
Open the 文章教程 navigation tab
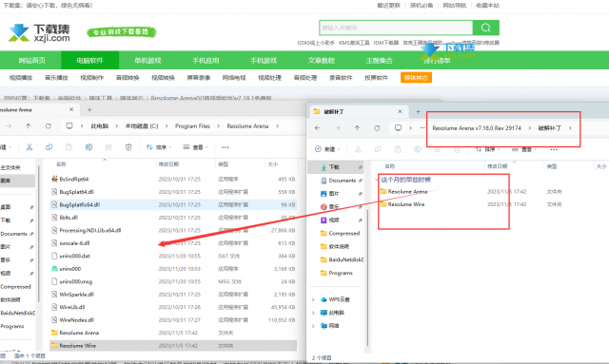click(x=322, y=61)
